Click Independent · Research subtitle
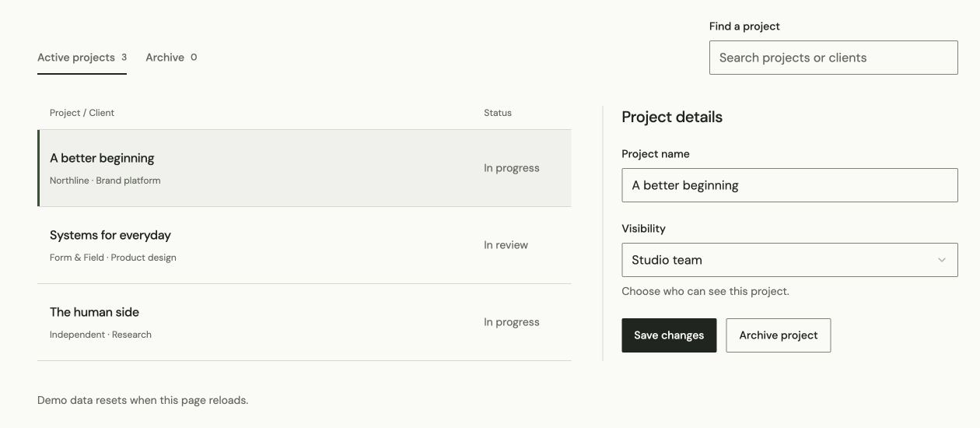This screenshot has width=980, height=428. 100,335
